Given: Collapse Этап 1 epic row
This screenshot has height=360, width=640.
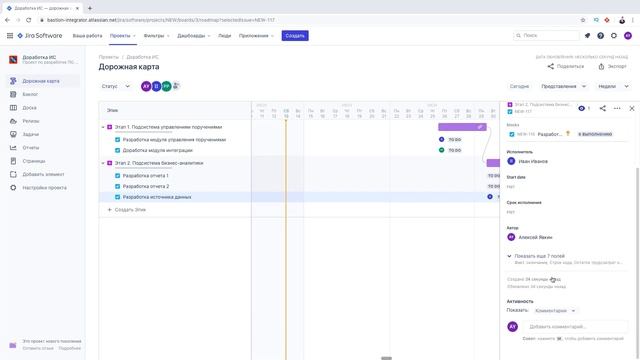Looking at the screenshot, I should pyautogui.click(x=103, y=127).
